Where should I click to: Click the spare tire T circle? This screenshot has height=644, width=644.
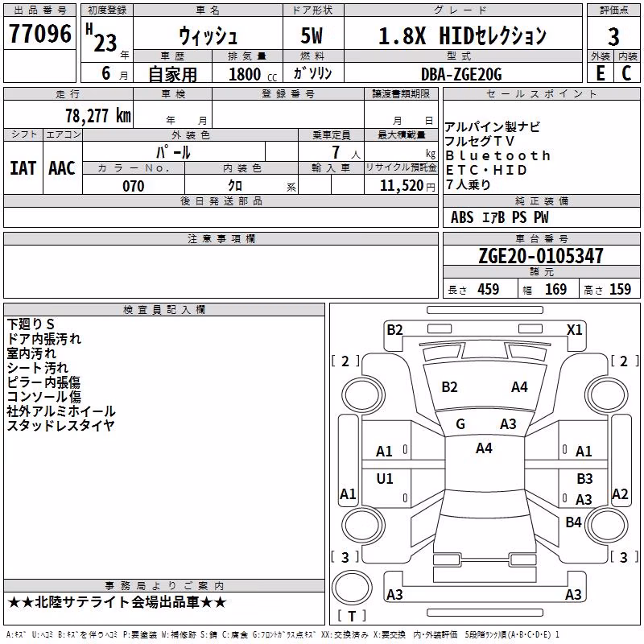tap(352, 588)
